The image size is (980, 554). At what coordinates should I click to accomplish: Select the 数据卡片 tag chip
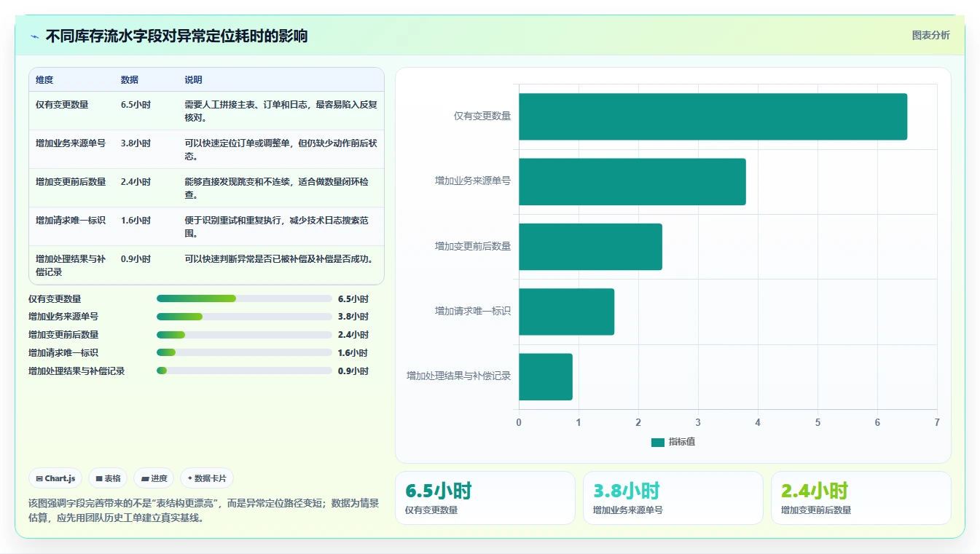coord(207,478)
